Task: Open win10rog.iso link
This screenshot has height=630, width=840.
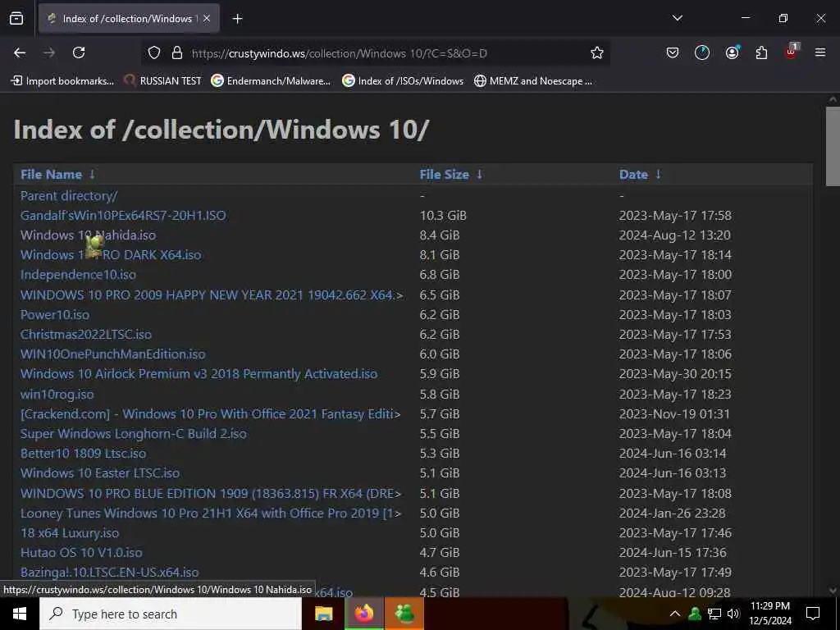Action: (57, 395)
